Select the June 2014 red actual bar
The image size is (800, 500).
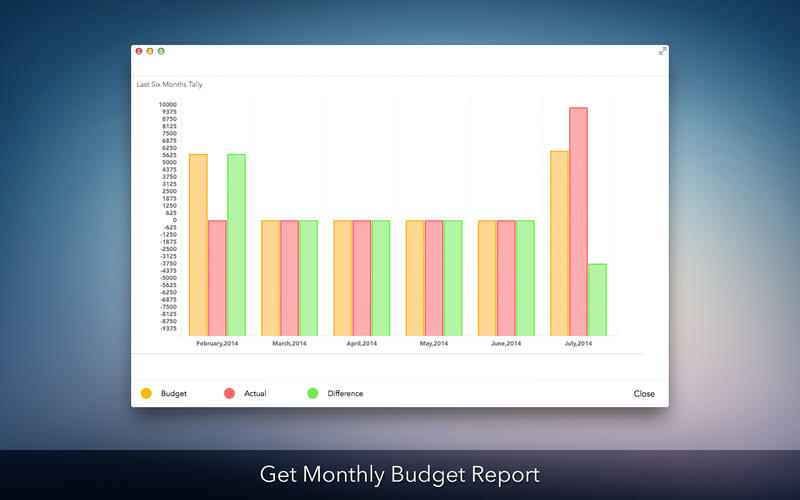click(x=506, y=278)
